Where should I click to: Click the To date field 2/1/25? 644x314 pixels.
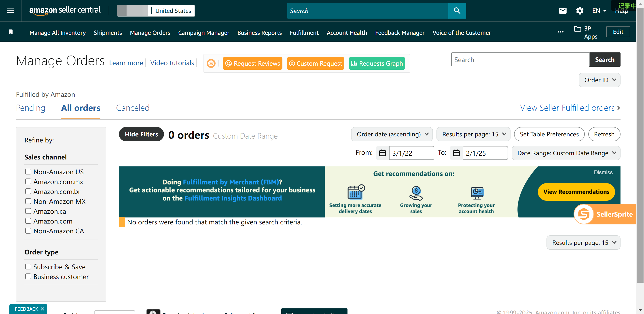[485, 153]
